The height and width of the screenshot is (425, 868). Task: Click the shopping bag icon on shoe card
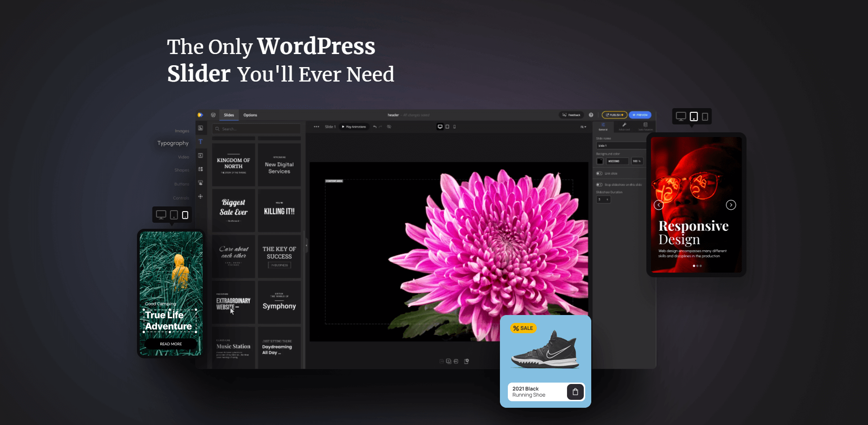click(x=575, y=392)
